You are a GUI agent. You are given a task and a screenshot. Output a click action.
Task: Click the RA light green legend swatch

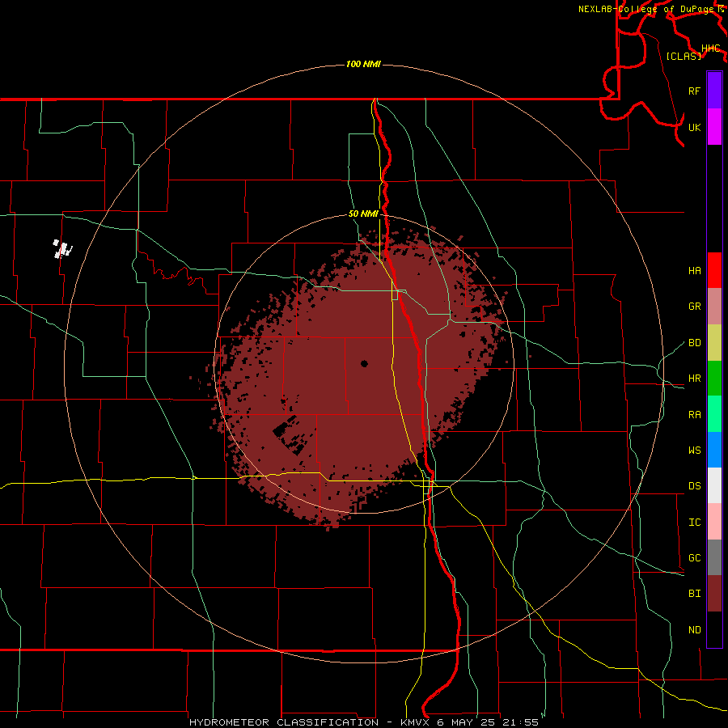[714, 414]
